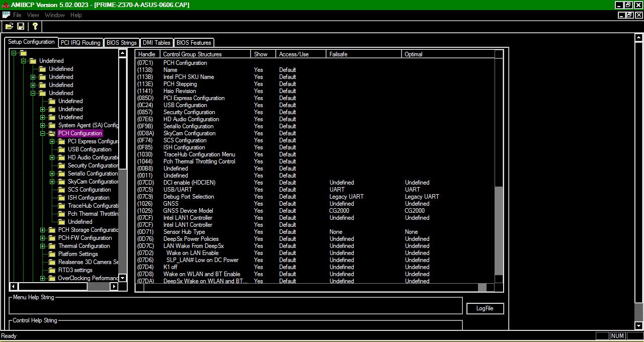The width and height of the screenshot is (644, 342).
Task: Expand OverClocking Performance tree node
Action: pos(43,278)
